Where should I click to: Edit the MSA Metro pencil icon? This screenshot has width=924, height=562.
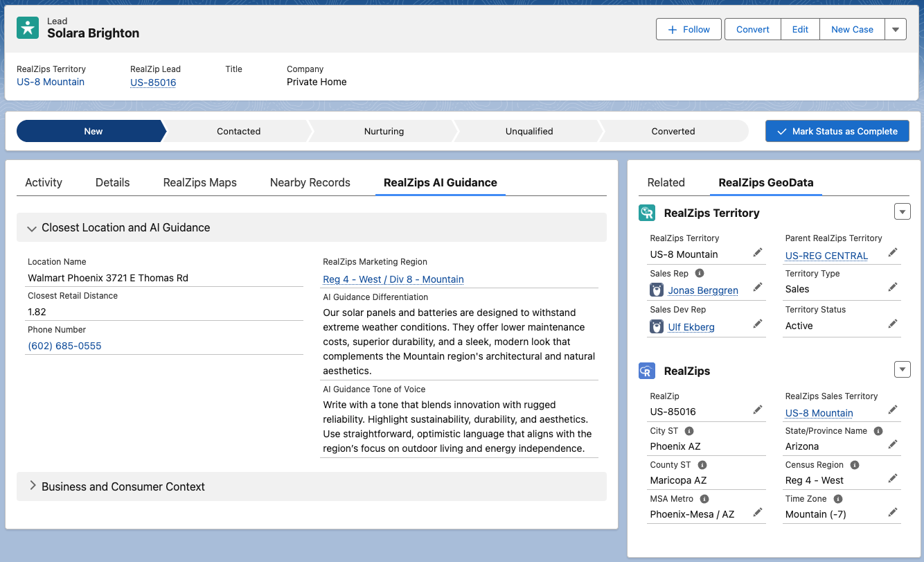758,513
